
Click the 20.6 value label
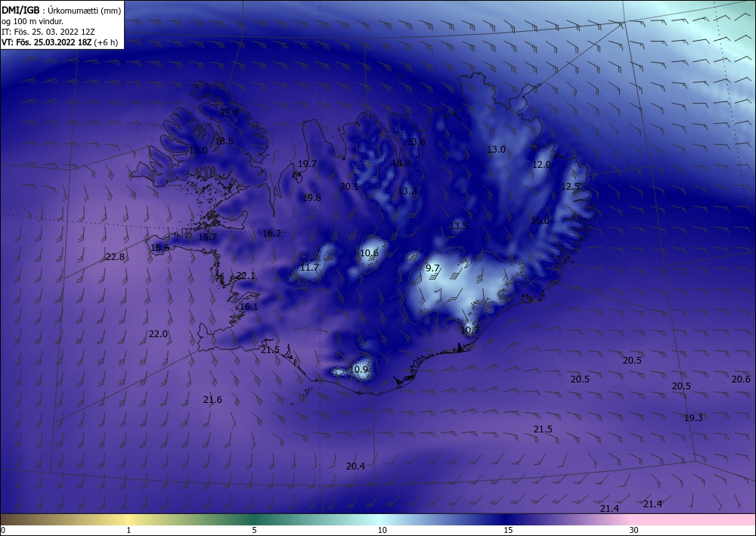741,380
